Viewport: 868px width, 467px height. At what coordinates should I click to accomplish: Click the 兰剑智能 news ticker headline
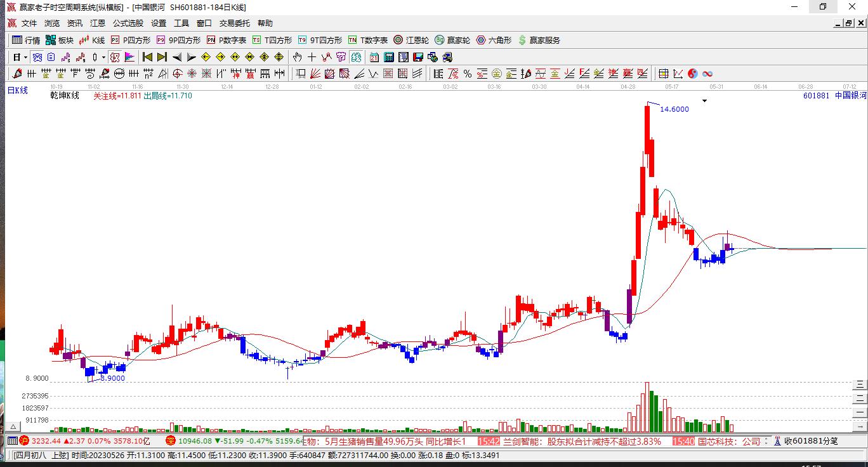(582, 441)
